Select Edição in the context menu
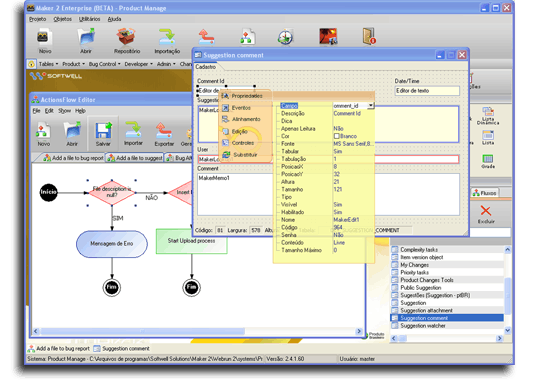 pyautogui.click(x=245, y=131)
